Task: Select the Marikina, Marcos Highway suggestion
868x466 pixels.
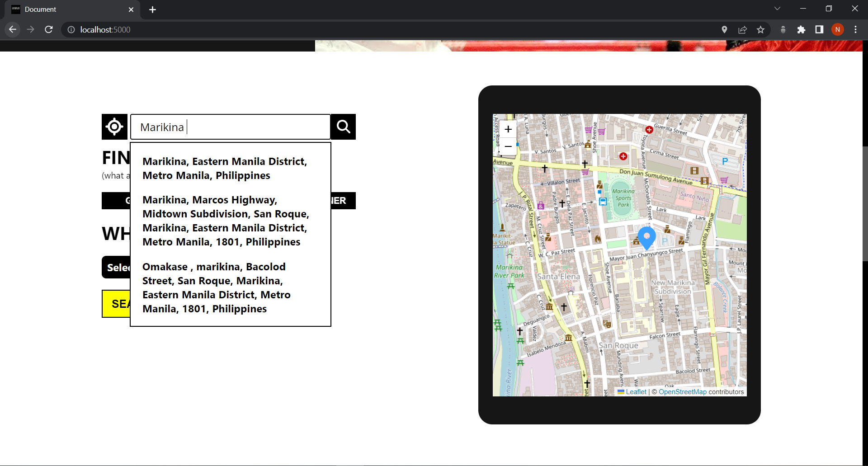Action: click(x=226, y=221)
